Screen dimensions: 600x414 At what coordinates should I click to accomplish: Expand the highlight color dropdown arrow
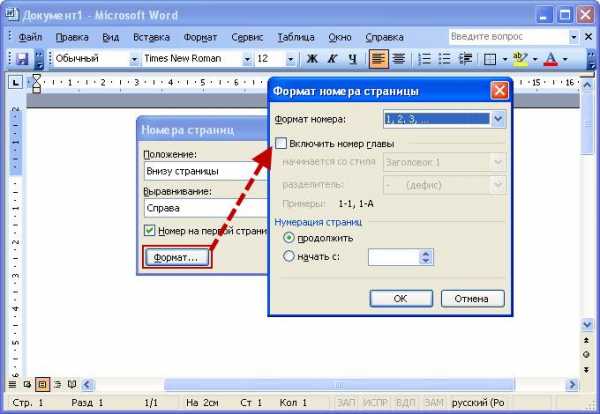tap(535, 59)
